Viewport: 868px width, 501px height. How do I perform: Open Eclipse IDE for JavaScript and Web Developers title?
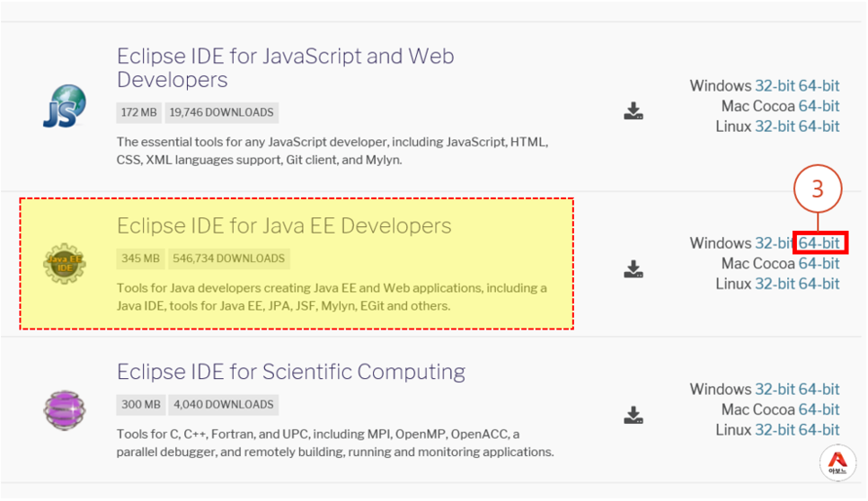point(285,67)
